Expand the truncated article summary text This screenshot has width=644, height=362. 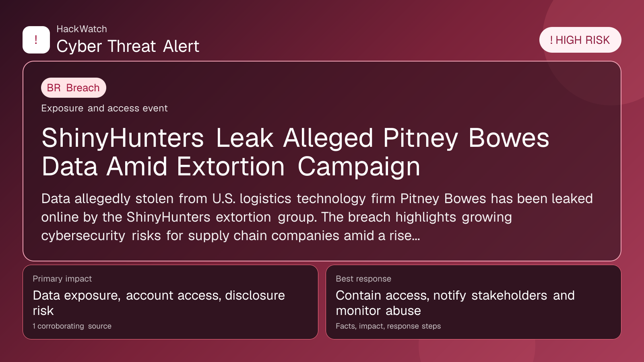pyautogui.click(x=316, y=217)
